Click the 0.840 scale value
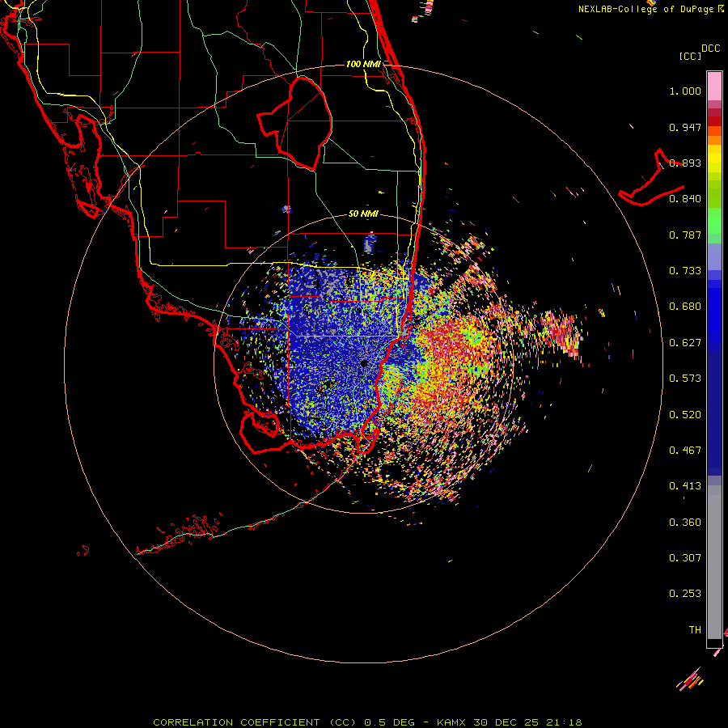This screenshot has width=728, height=728. point(685,199)
